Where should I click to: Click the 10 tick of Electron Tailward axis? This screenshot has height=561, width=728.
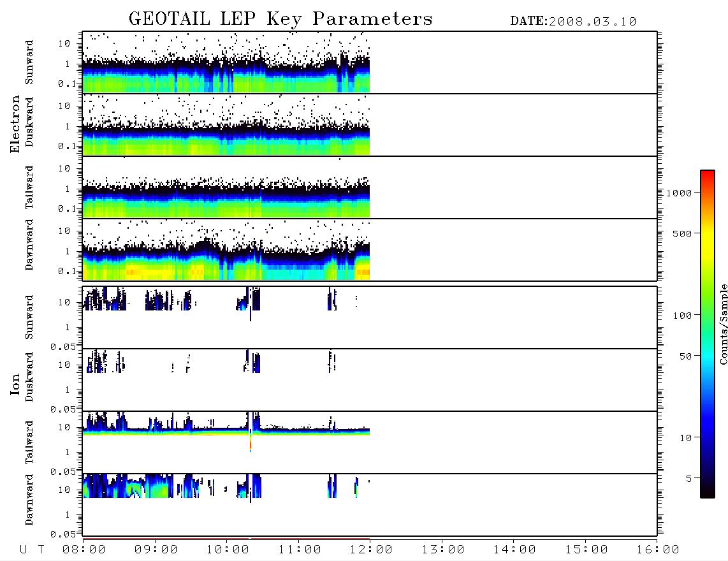coord(64,168)
